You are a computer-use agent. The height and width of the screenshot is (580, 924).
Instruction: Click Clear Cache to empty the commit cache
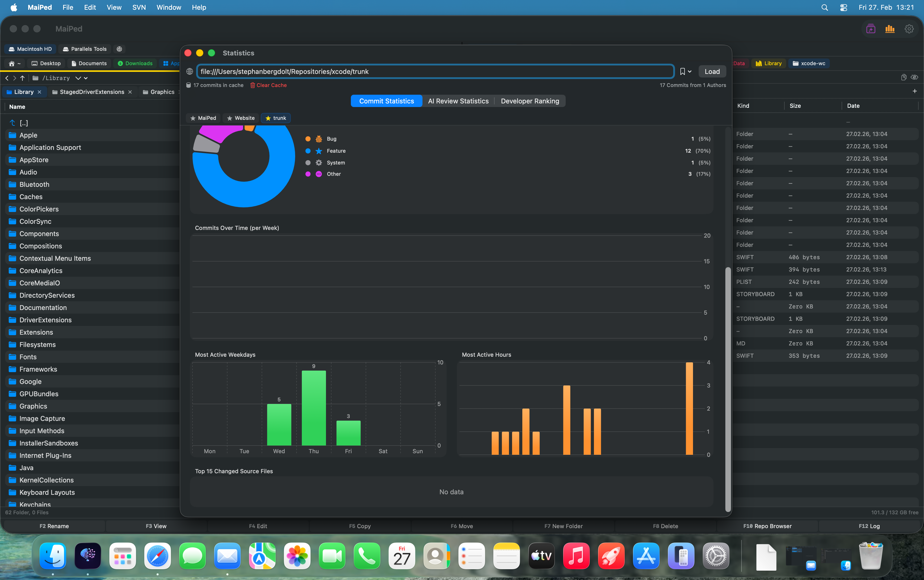[x=268, y=85]
